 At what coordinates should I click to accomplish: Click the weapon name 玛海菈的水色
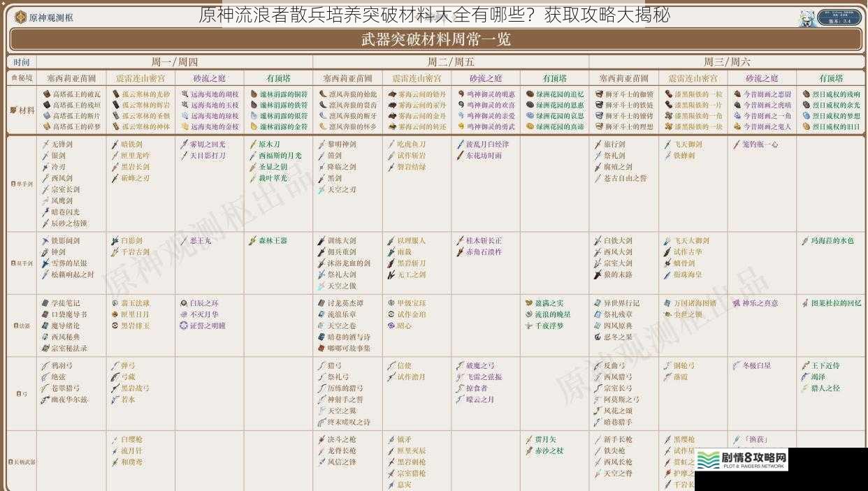pyautogui.click(x=832, y=241)
